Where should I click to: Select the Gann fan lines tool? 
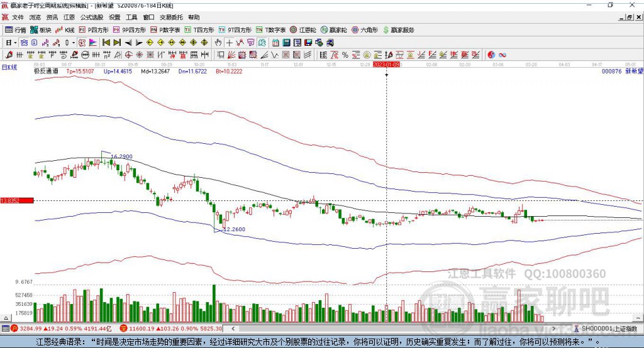point(231,55)
